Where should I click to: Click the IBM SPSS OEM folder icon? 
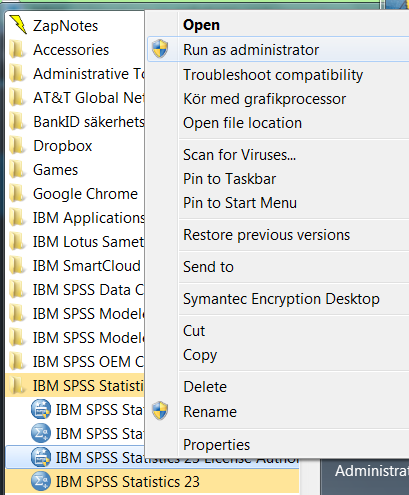pos(17,362)
